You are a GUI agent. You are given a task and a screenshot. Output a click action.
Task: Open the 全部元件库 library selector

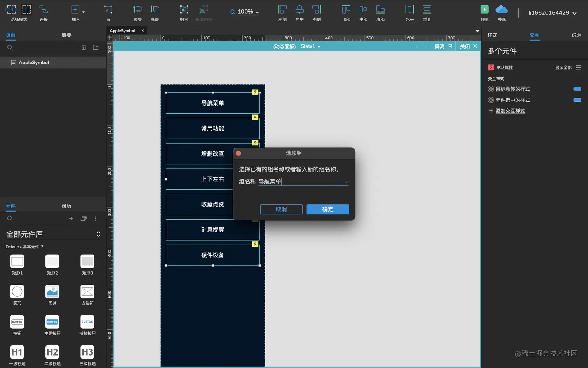[53, 234]
